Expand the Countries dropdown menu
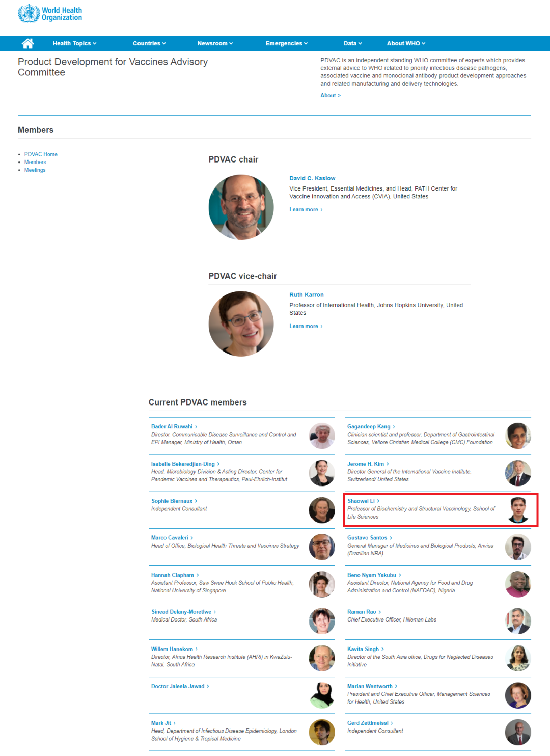The height and width of the screenshot is (756, 550). click(149, 43)
